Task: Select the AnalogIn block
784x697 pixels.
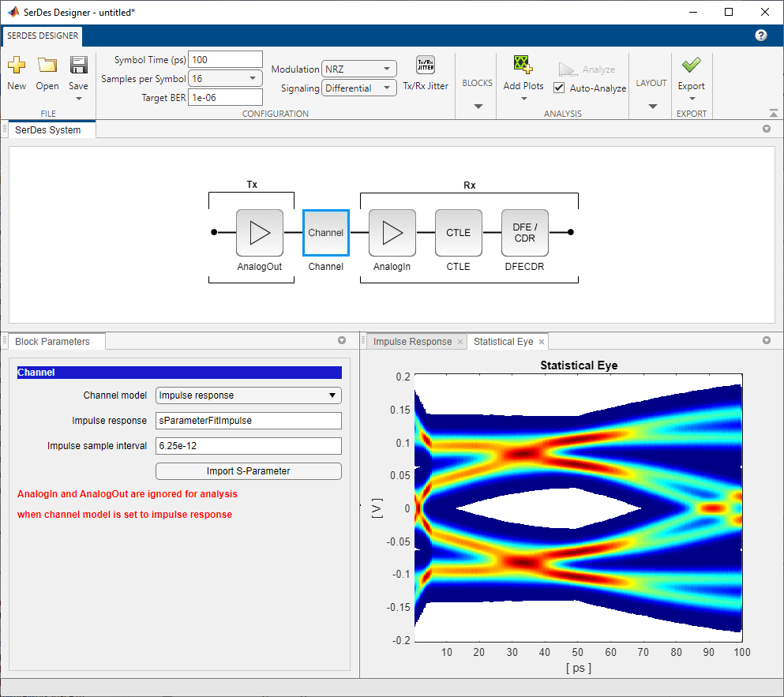Action: (x=392, y=233)
